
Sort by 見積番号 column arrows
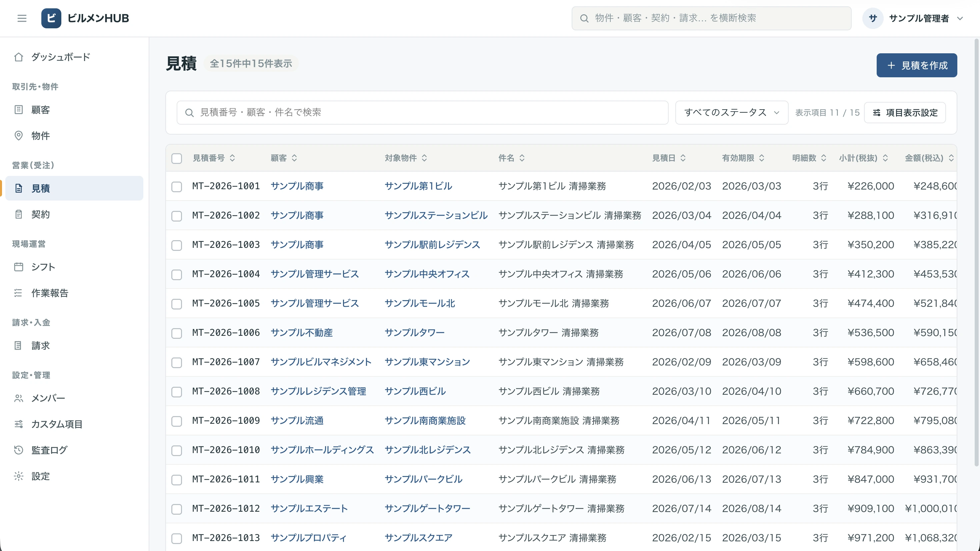(232, 158)
